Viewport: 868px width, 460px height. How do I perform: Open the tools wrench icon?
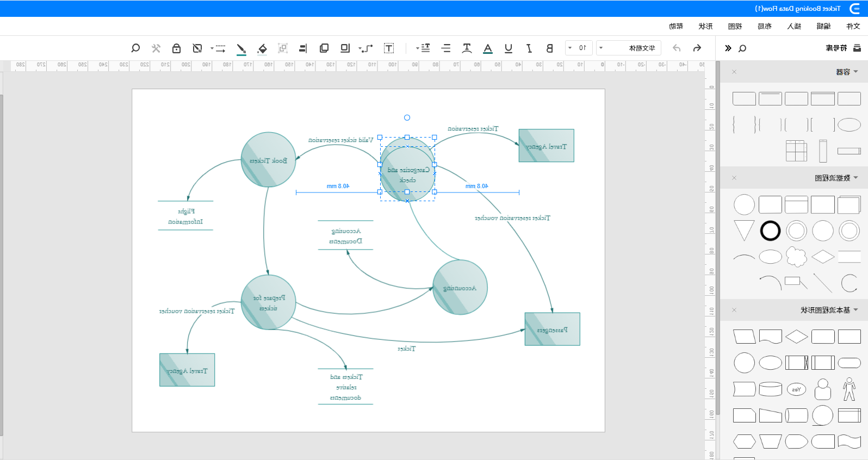[x=156, y=48]
